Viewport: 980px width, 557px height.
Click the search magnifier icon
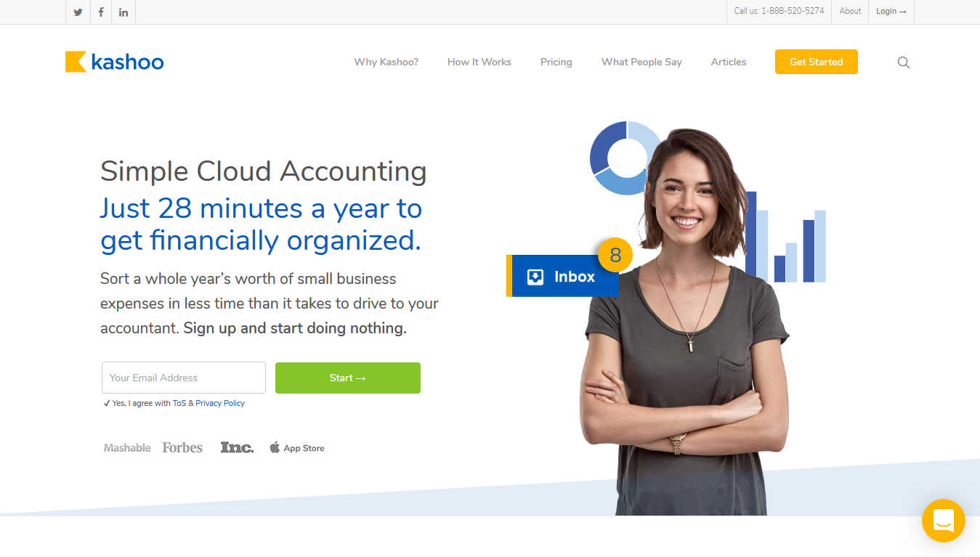coord(904,62)
